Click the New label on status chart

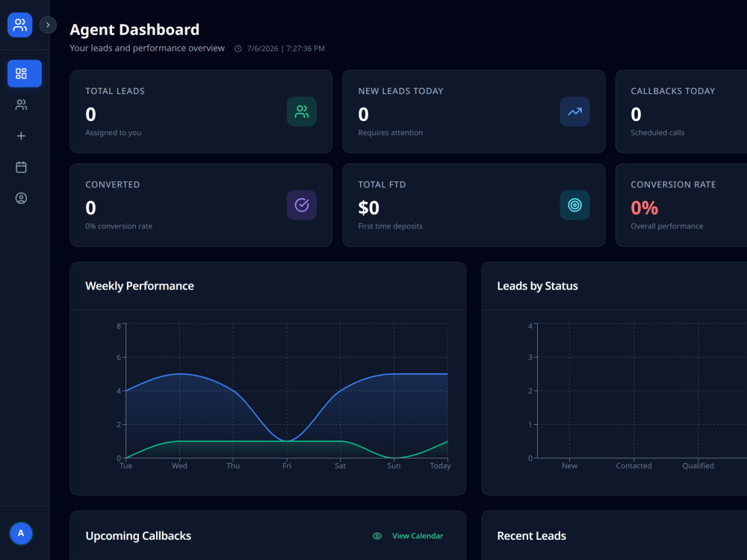click(569, 466)
